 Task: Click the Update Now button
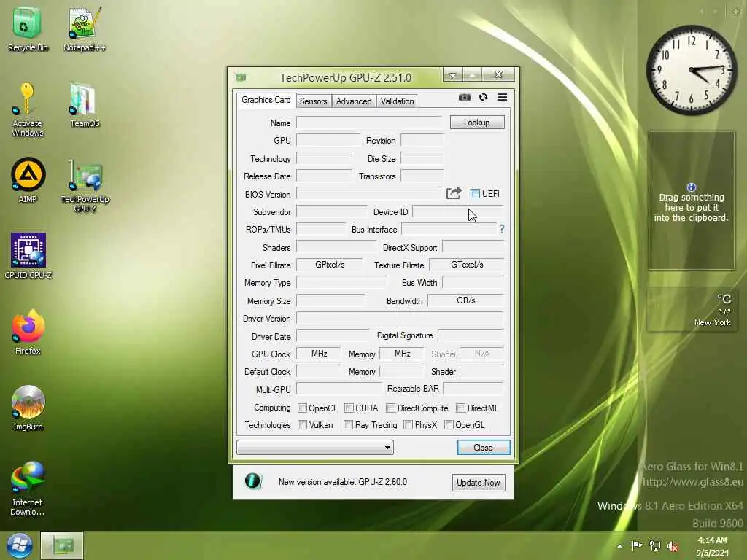coord(479,483)
